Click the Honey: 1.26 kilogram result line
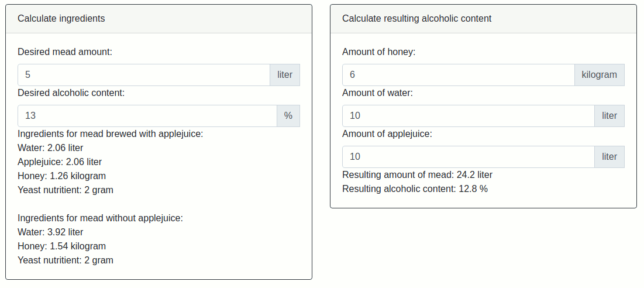This screenshot has width=644, height=288. (61, 176)
